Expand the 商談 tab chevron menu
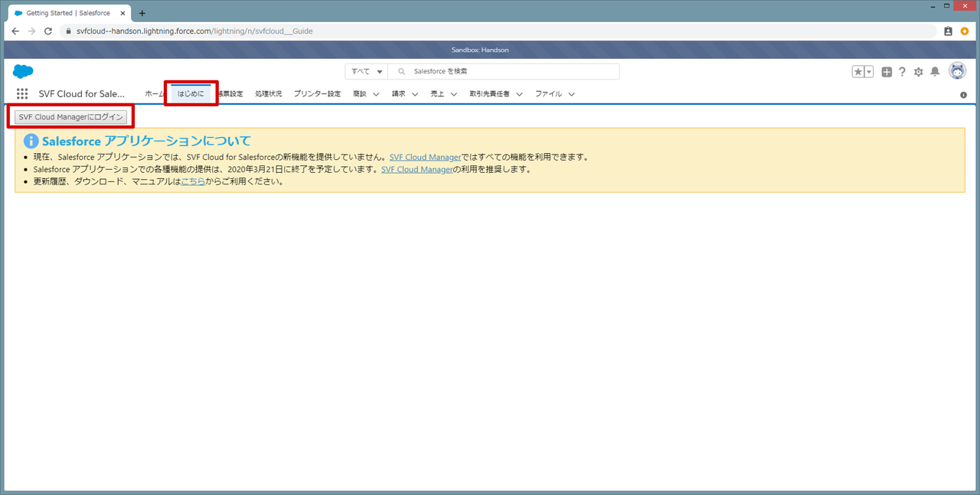980x495 pixels. pyautogui.click(x=376, y=94)
